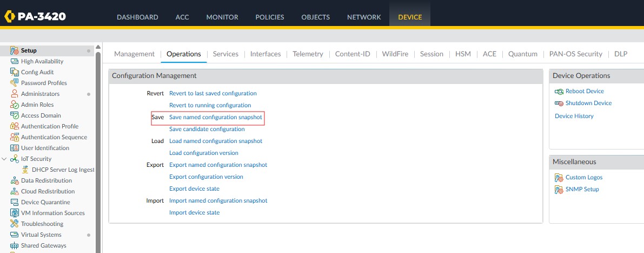Viewport: 644px width, 253px height.
Task: Click the Palo Alto PA-3420 logo
Action: tap(35, 16)
